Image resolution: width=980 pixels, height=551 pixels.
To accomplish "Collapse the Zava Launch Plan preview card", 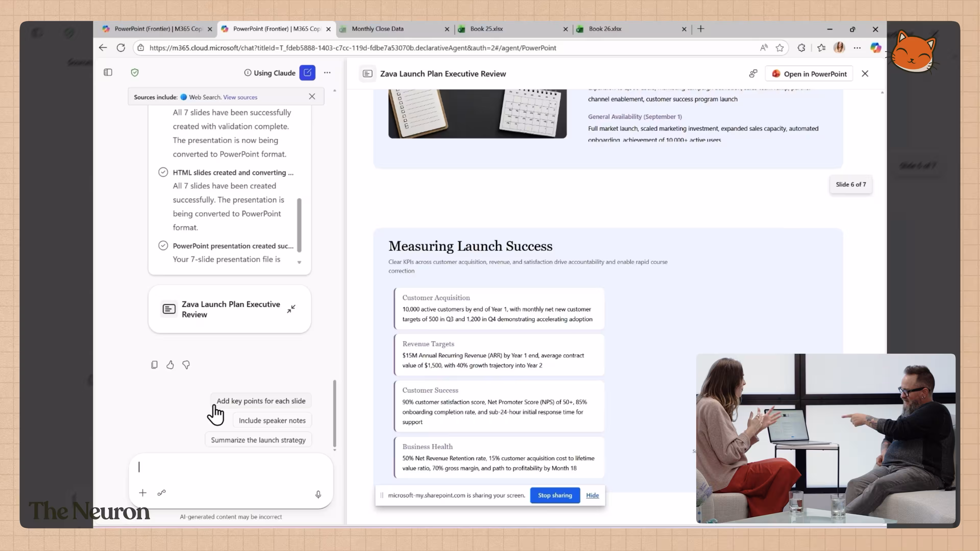I will 291,309.
